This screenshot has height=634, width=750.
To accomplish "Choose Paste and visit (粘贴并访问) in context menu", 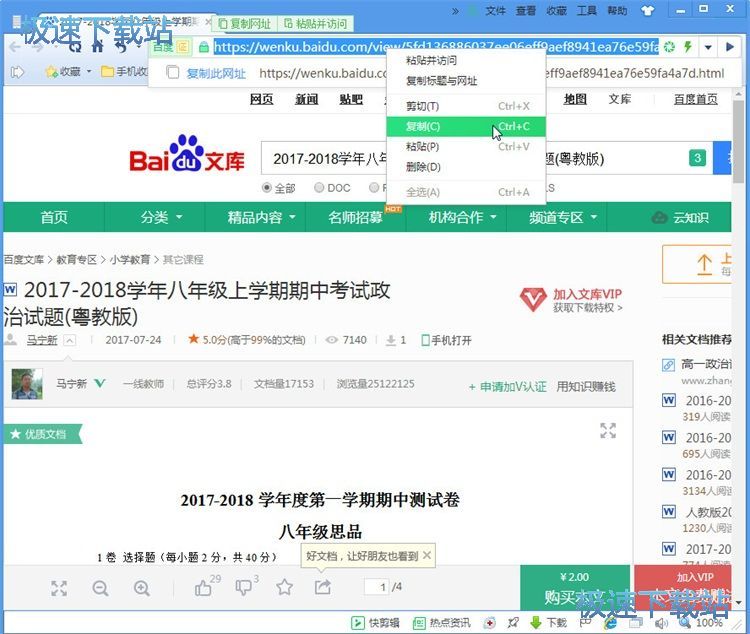I will pyautogui.click(x=466, y=60).
